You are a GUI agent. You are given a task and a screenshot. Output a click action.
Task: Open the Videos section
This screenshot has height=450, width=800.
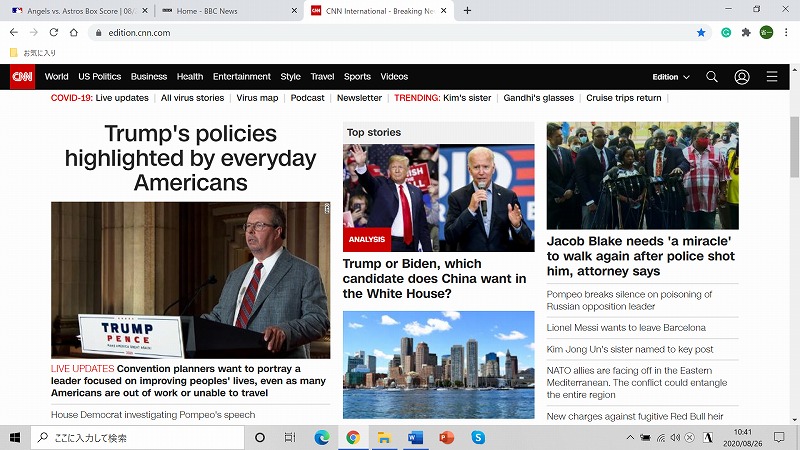pyautogui.click(x=394, y=77)
